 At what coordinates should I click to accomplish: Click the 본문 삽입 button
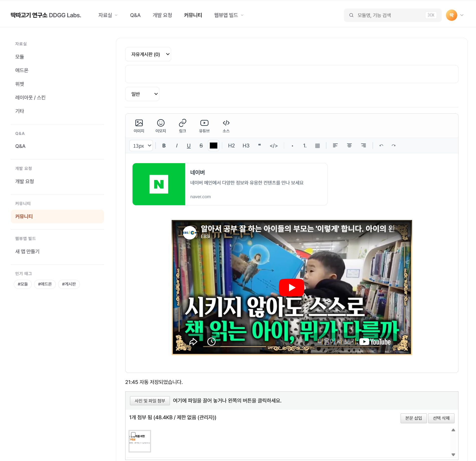coord(414,418)
